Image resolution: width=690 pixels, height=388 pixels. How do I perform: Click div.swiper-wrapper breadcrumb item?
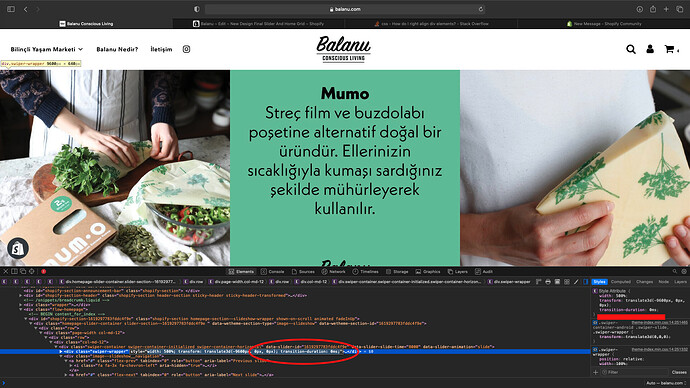[508, 282]
